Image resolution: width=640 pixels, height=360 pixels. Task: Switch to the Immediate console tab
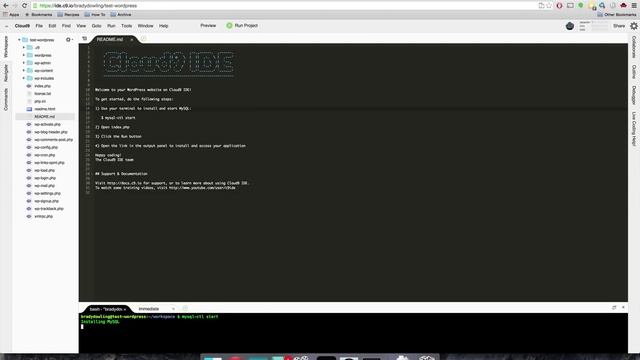[149, 309]
